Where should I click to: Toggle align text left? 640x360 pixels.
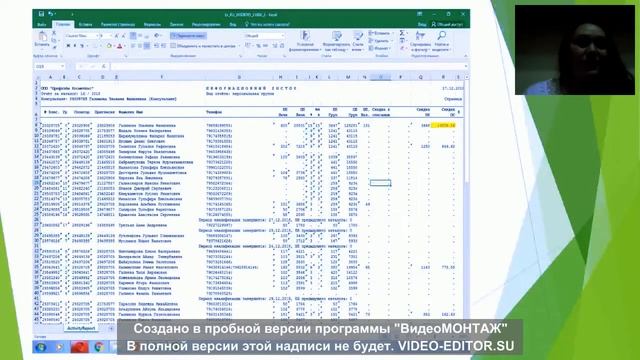[x=133, y=46]
